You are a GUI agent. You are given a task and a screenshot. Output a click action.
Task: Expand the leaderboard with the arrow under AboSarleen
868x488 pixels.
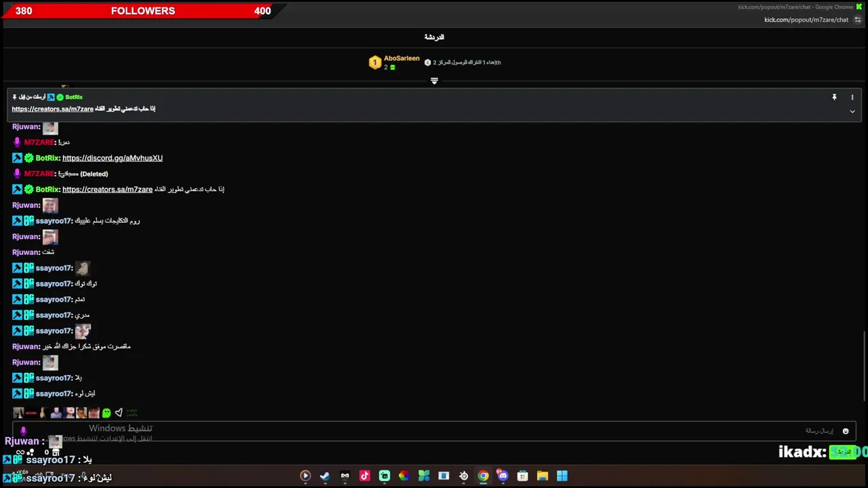(434, 81)
